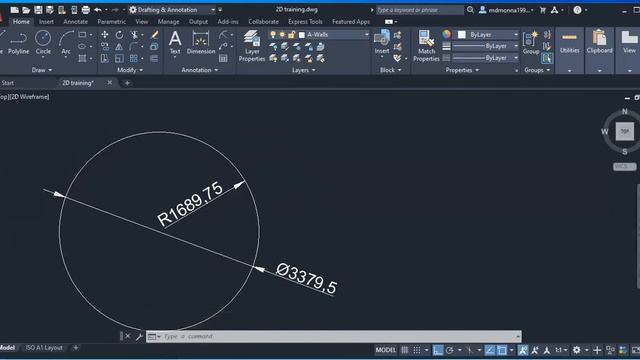
Task: Expand the Annotation panel
Action: point(200,70)
